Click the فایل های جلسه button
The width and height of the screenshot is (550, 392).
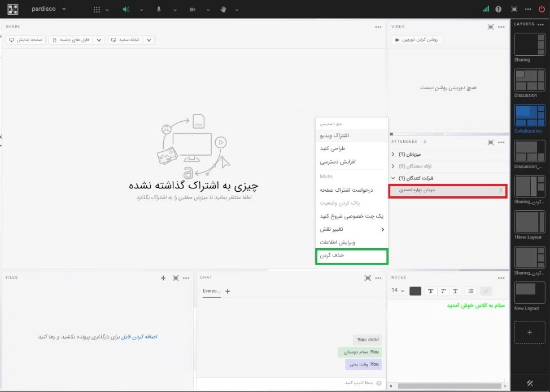pos(72,40)
